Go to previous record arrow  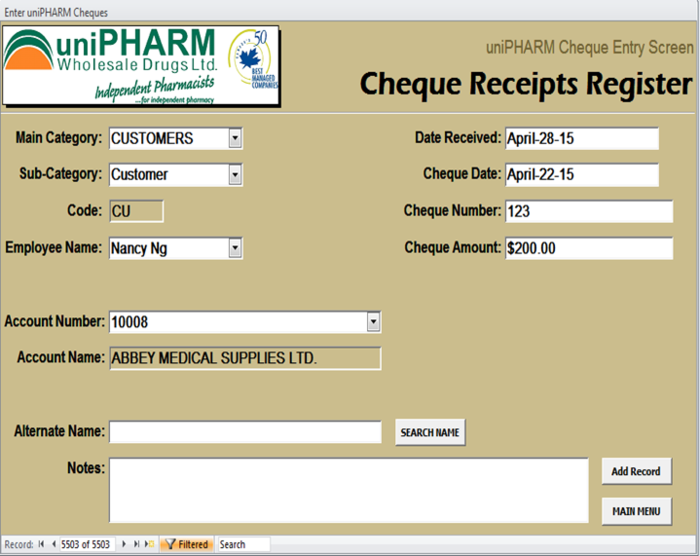54,544
